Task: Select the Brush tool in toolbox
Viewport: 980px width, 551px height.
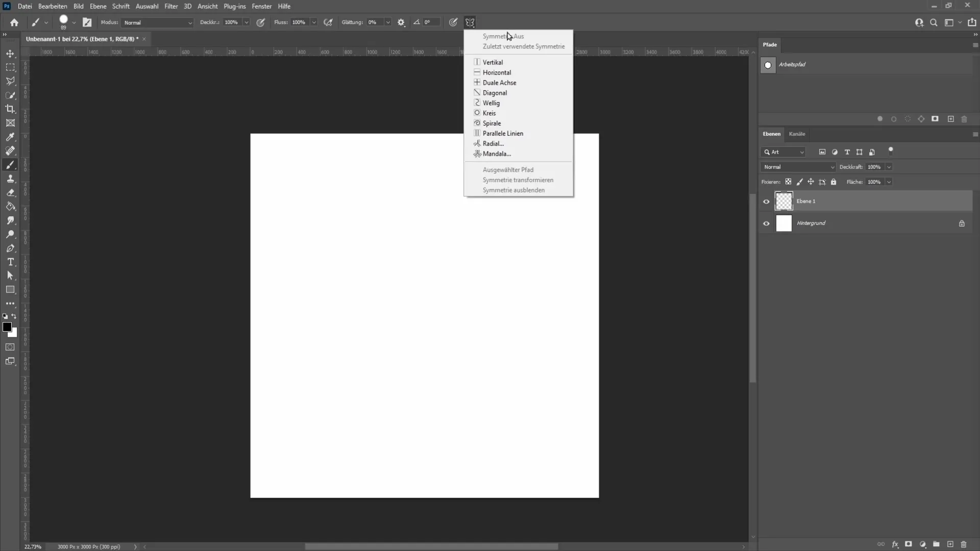Action: pos(10,165)
